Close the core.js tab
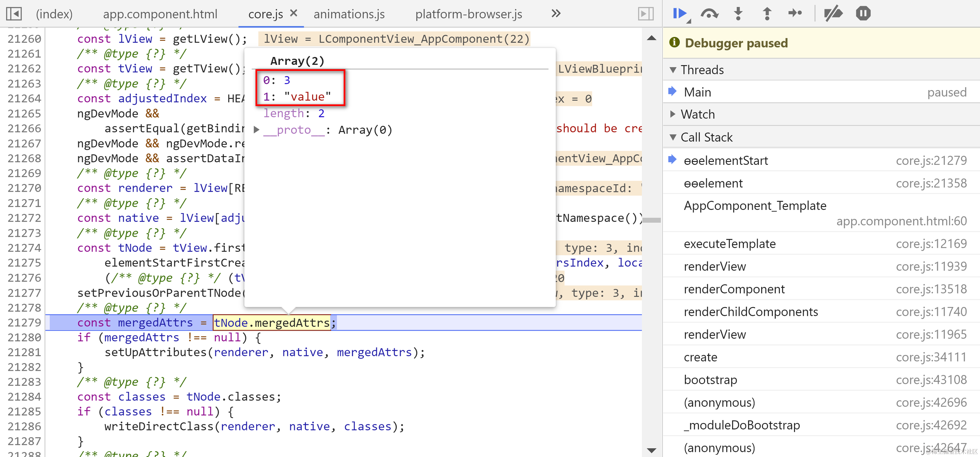Viewport: 980px width, 457px height. pos(293,13)
